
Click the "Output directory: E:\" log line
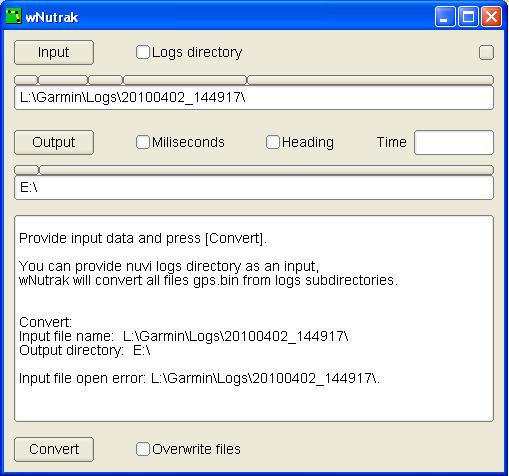click(85, 350)
